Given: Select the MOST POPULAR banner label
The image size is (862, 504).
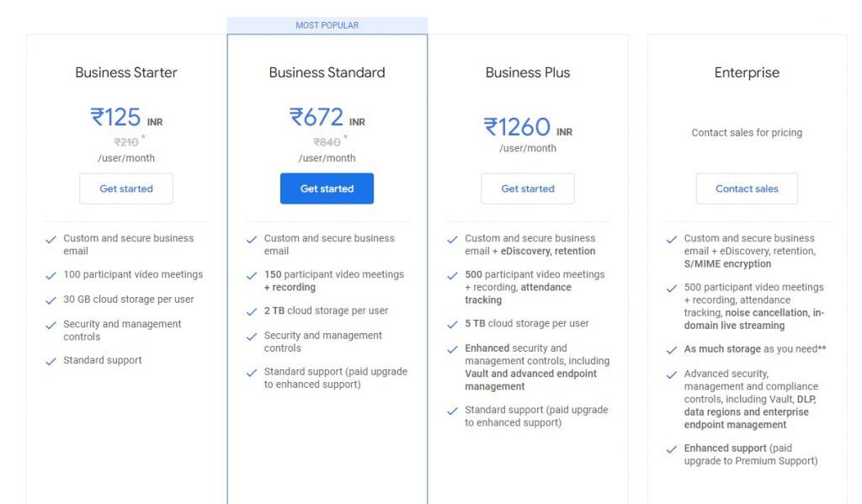Looking at the screenshot, I should [327, 25].
